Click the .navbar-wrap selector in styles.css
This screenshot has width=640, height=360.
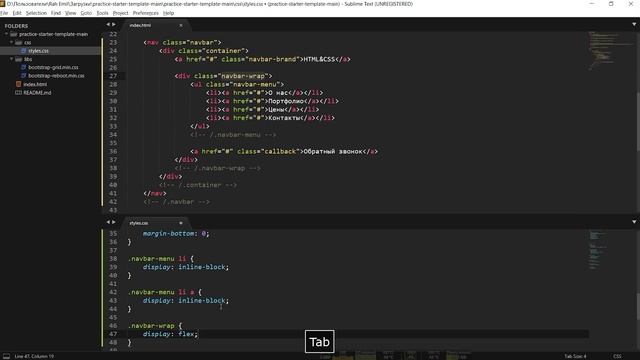151,326
